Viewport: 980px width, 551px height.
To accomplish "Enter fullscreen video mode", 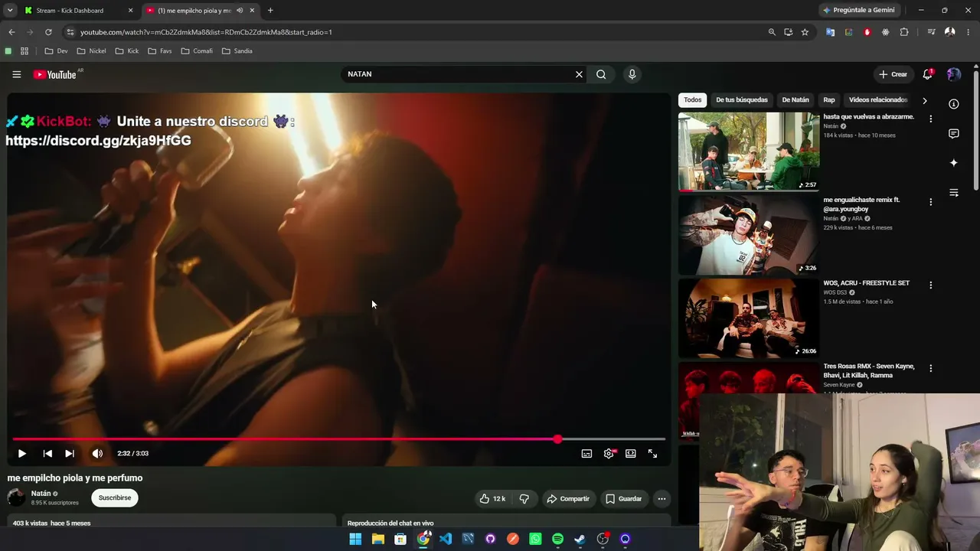I will coord(652,453).
